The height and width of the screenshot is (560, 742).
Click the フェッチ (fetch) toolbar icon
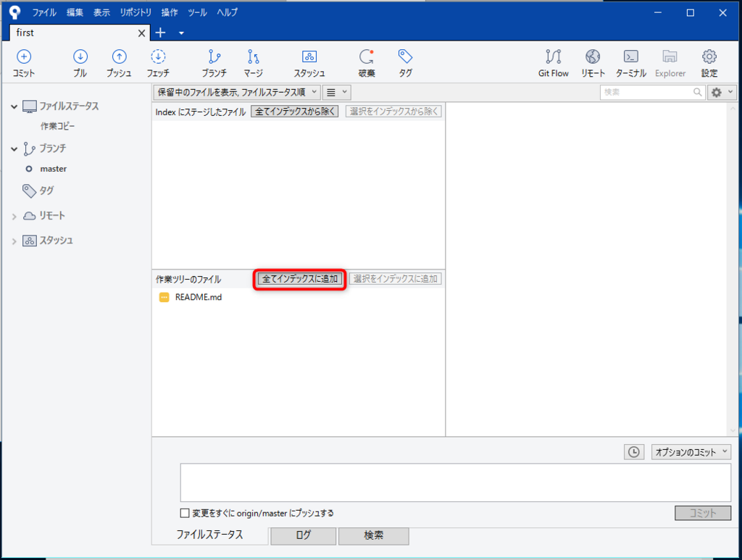pos(157,57)
